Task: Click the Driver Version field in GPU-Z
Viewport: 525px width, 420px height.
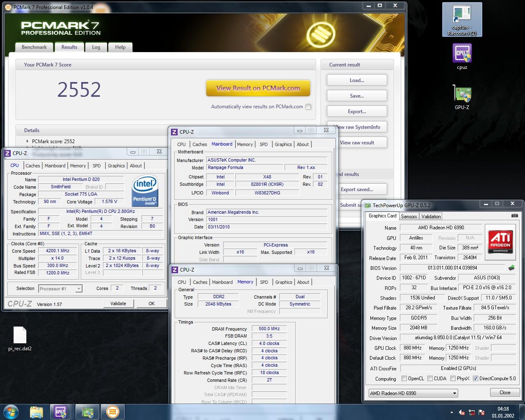Action: 457,338
